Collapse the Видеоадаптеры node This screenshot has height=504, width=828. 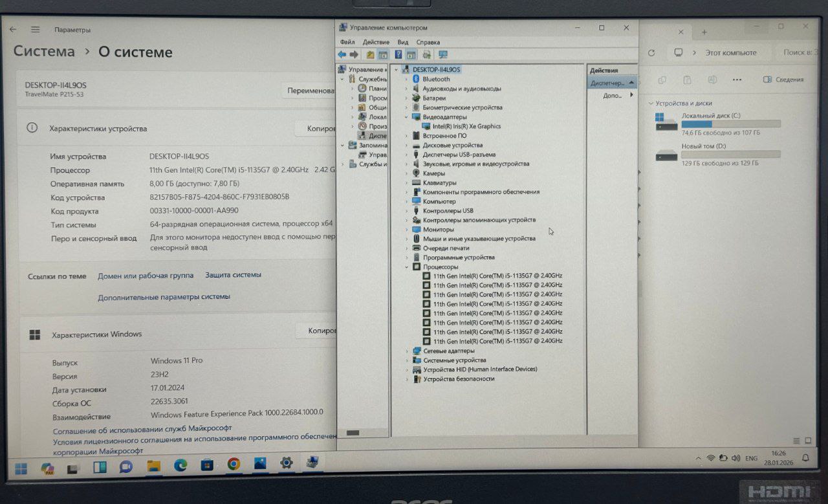click(407, 117)
